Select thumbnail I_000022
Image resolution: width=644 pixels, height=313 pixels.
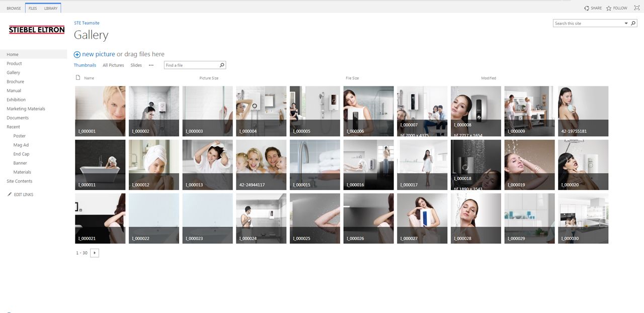[x=154, y=219]
